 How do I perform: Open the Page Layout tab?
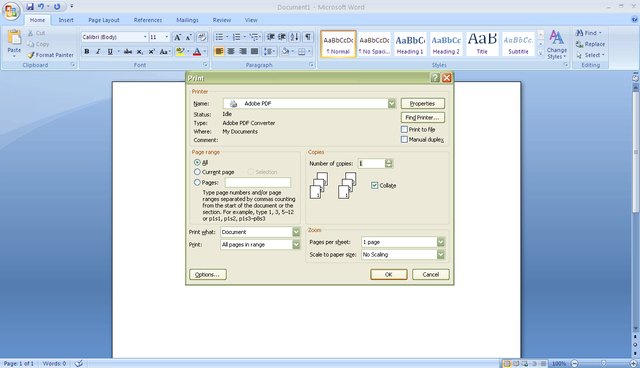[x=104, y=20]
